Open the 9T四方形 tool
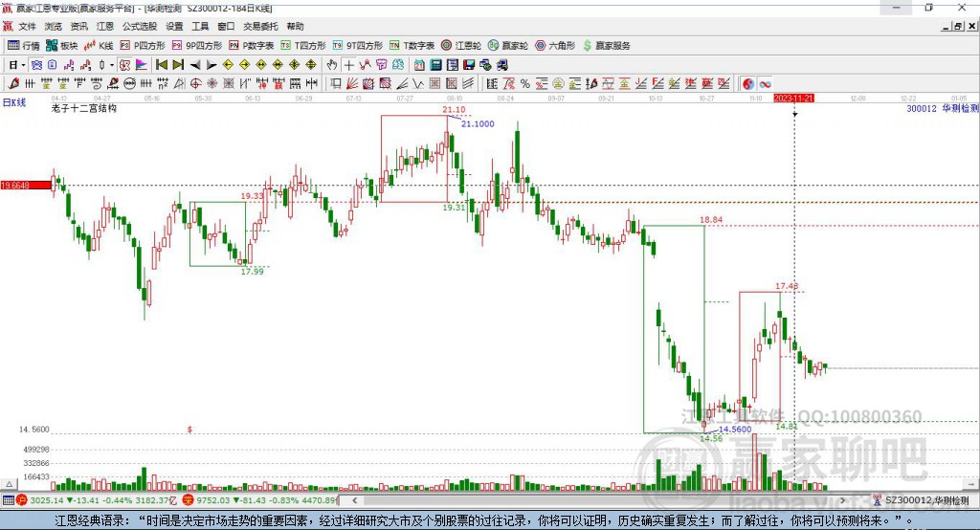This screenshot has height=530, width=980. pyautogui.click(x=358, y=46)
